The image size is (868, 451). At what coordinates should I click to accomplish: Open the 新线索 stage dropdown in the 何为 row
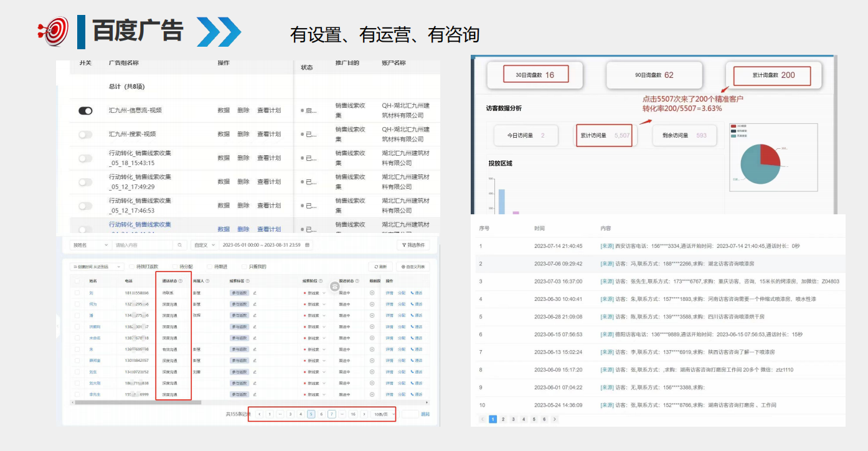pyautogui.click(x=315, y=304)
